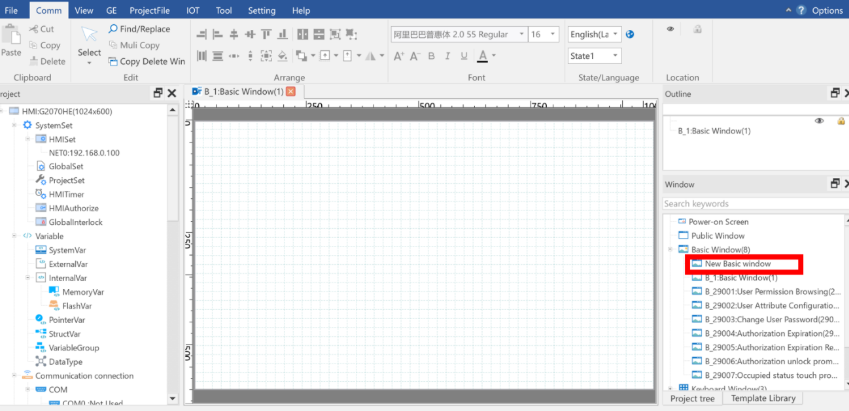Toggle underline formatting
The width and height of the screenshot is (849, 411).
point(464,56)
